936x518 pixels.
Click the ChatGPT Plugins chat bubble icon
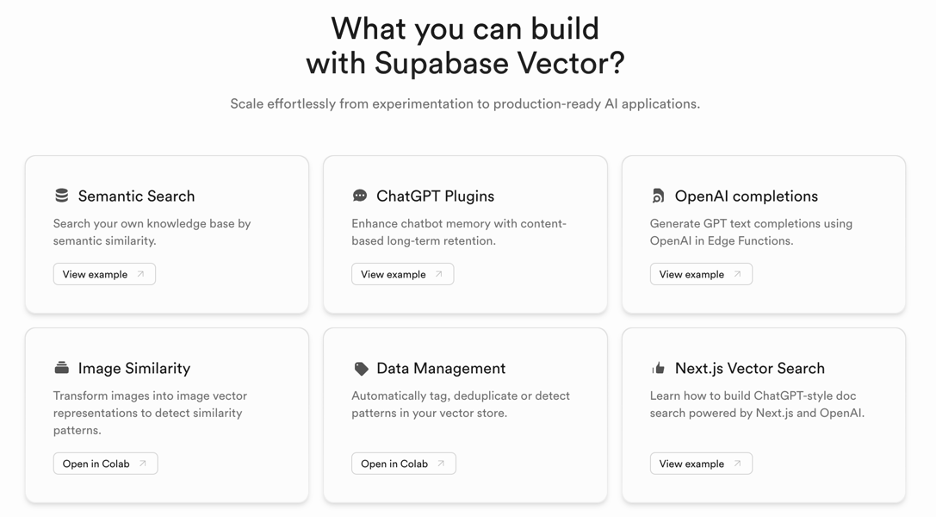point(360,196)
